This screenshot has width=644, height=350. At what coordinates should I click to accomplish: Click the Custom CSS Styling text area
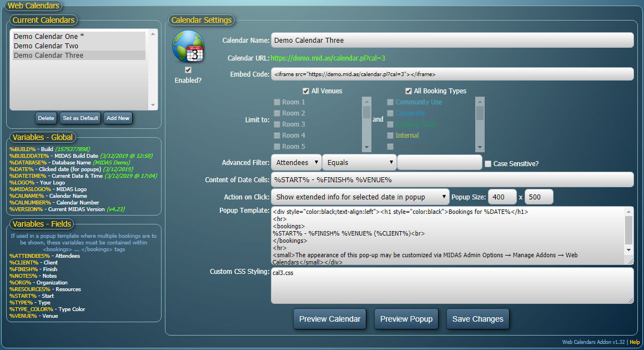pyautogui.click(x=452, y=286)
